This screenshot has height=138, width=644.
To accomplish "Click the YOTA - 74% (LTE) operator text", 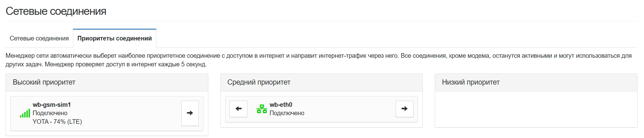I will tap(57, 122).
